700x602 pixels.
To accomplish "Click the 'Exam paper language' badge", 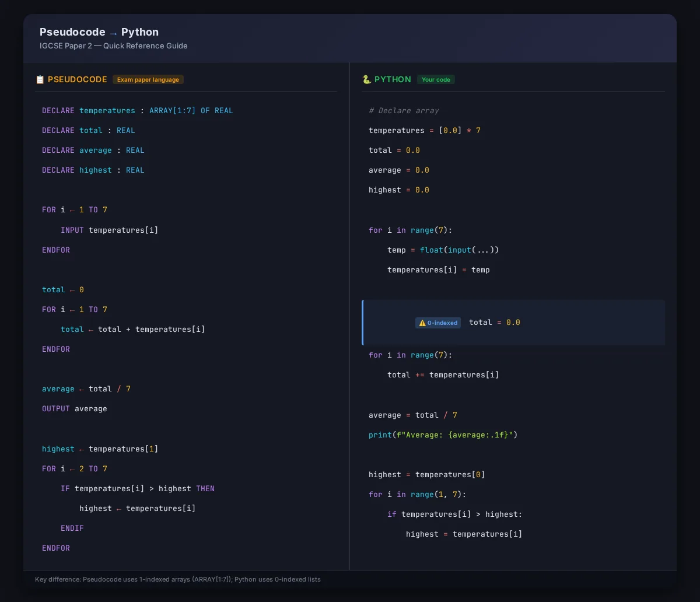I will coord(148,79).
